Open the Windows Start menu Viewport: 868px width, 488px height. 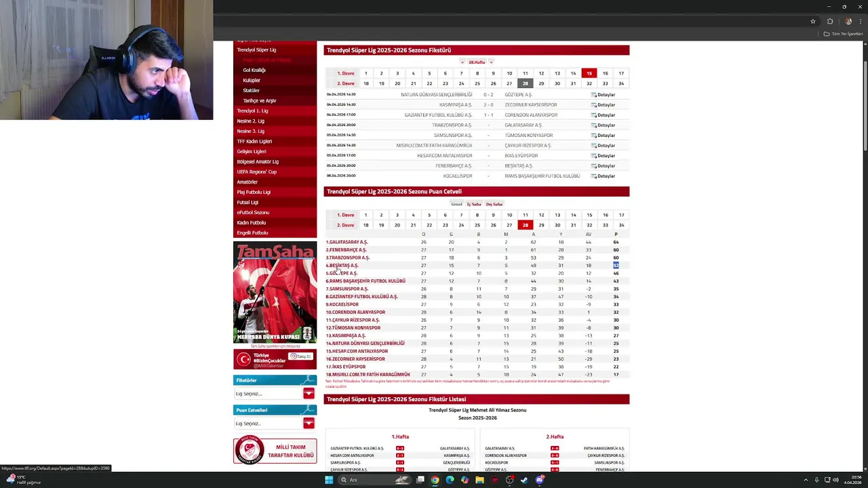pyautogui.click(x=329, y=480)
